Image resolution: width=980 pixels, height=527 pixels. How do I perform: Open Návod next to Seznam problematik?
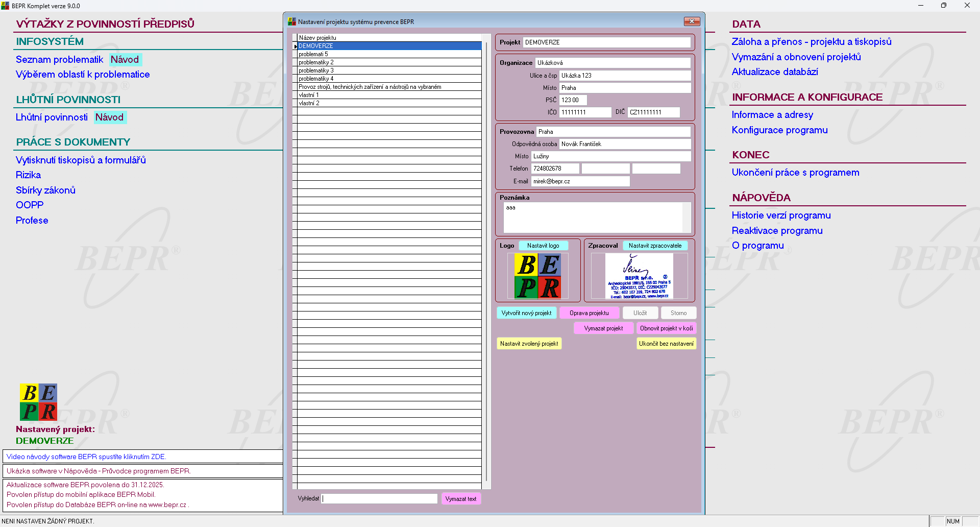(125, 60)
